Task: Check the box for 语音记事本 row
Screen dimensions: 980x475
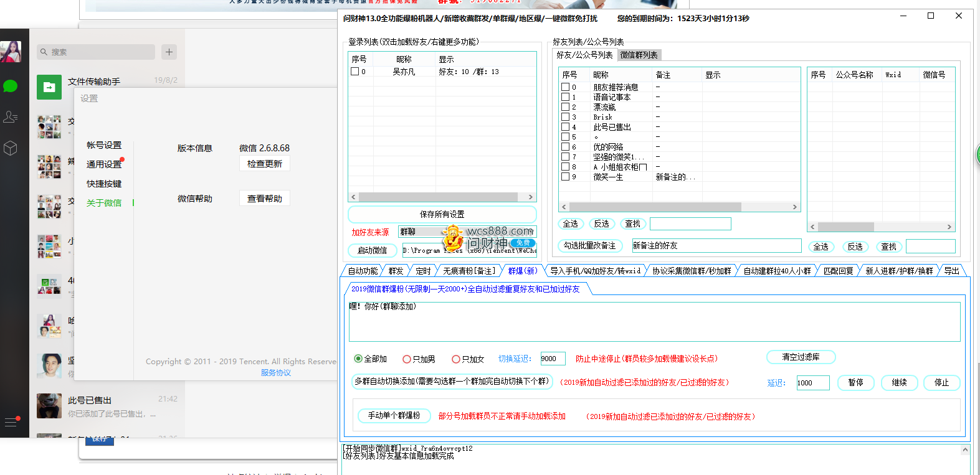Action: click(565, 97)
